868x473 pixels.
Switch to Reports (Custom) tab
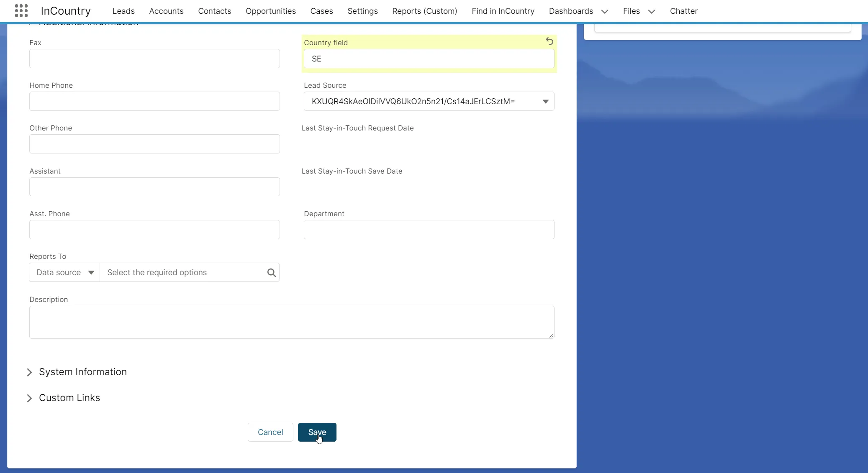point(424,11)
